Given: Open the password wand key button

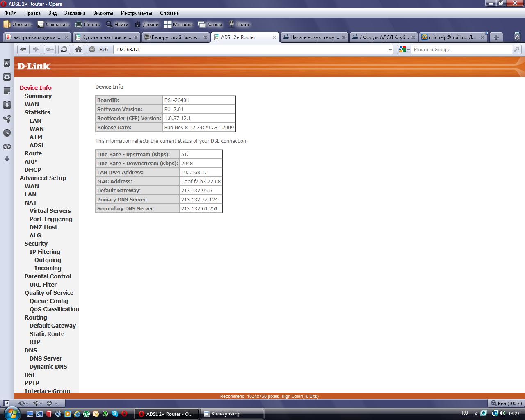Looking at the screenshot, I should pos(50,50).
